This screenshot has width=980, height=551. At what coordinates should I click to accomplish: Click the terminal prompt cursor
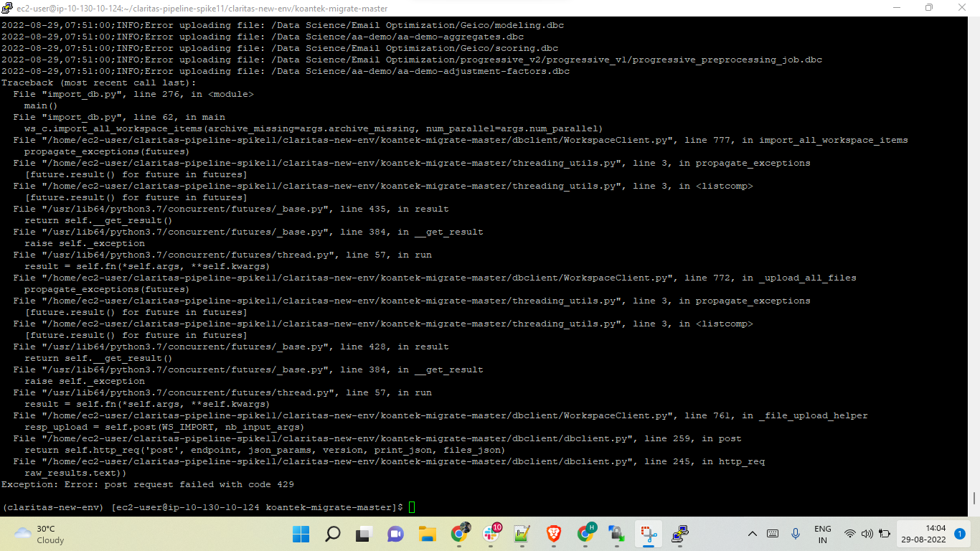(411, 507)
